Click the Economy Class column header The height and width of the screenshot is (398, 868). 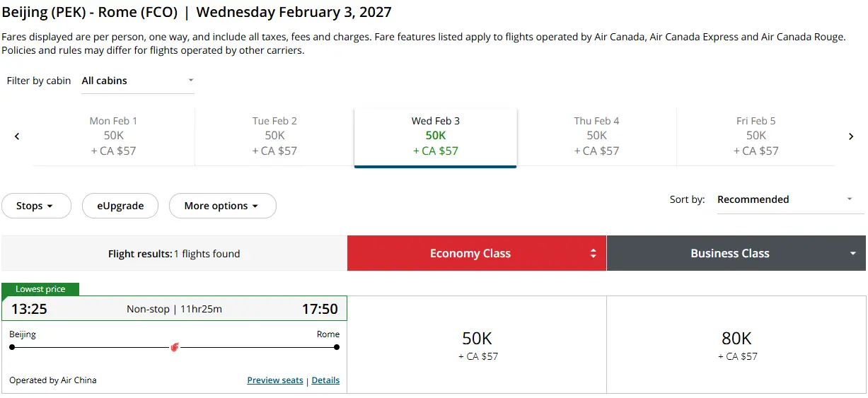click(470, 254)
